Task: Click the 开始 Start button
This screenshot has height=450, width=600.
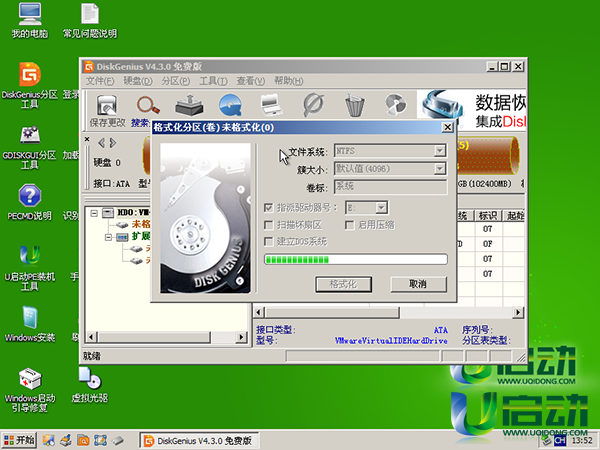Action: [19, 440]
